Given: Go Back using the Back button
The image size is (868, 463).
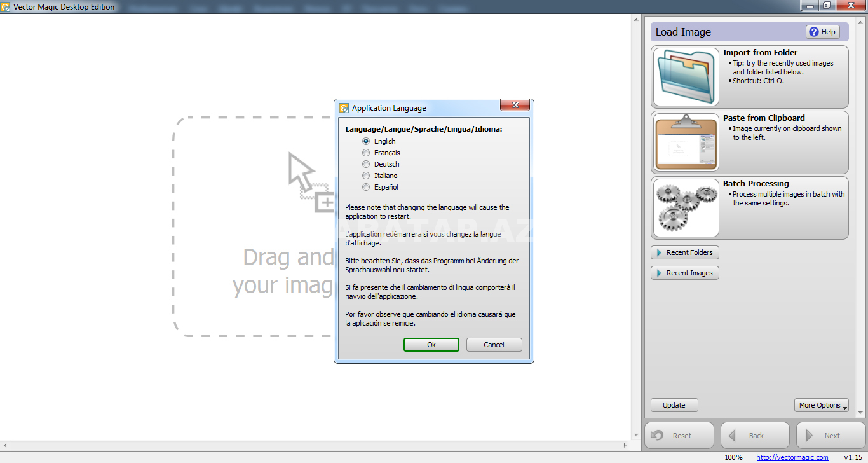Looking at the screenshot, I should point(755,436).
